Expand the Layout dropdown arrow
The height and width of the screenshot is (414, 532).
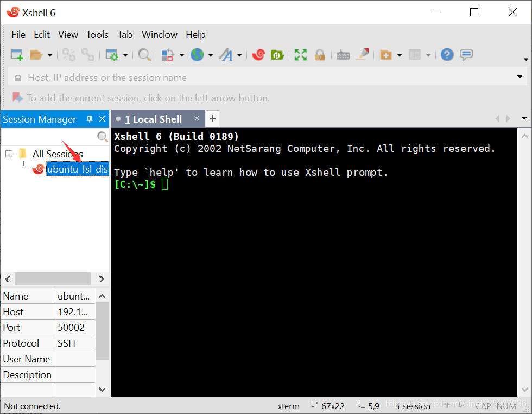(428, 55)
